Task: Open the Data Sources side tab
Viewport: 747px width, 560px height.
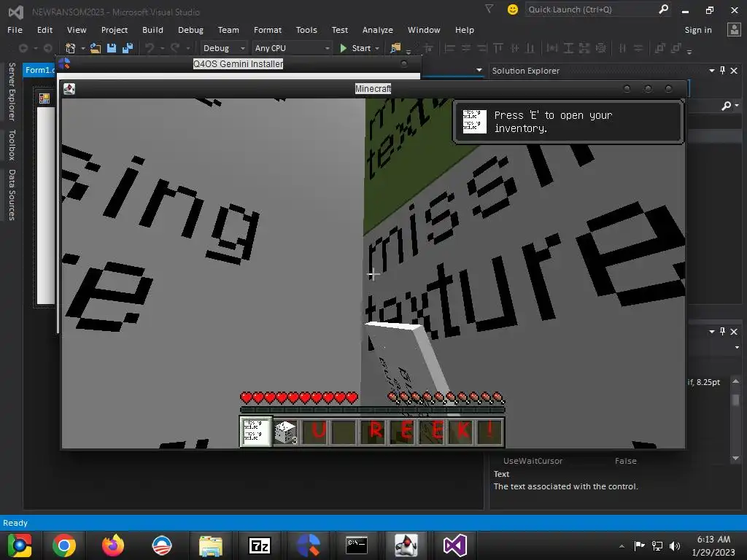Action: (12, 195)
